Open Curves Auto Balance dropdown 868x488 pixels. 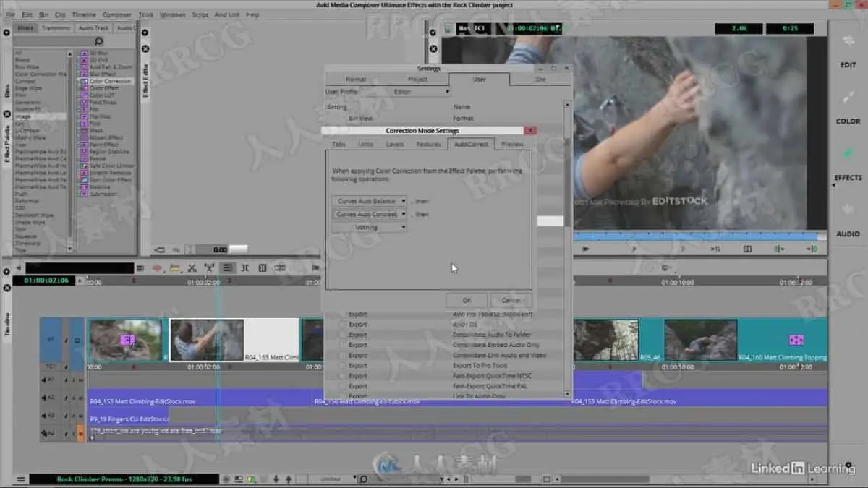click(369, 201)
